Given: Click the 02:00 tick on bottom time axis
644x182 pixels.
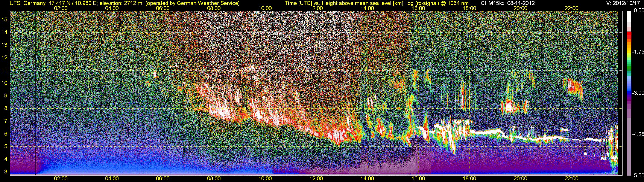Looking at the screenshot, I should coord(61,179).
